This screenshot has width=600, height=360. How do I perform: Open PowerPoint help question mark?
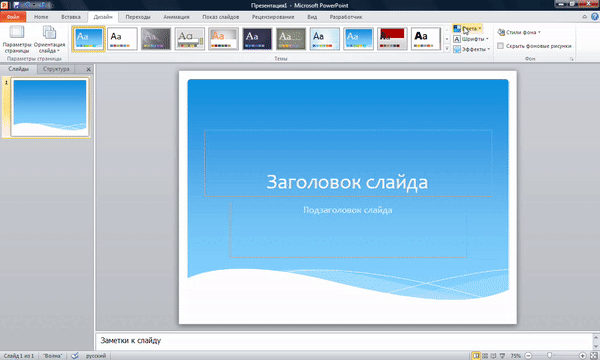click(594, 16)
